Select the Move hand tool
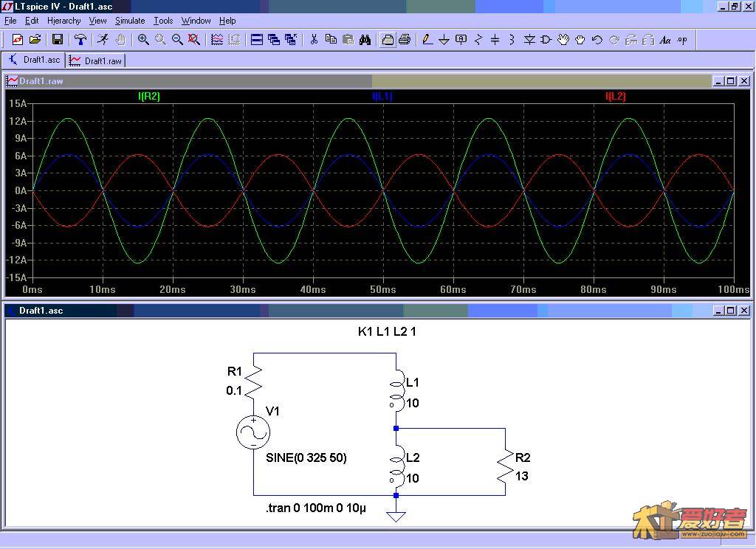 (563, 40)
